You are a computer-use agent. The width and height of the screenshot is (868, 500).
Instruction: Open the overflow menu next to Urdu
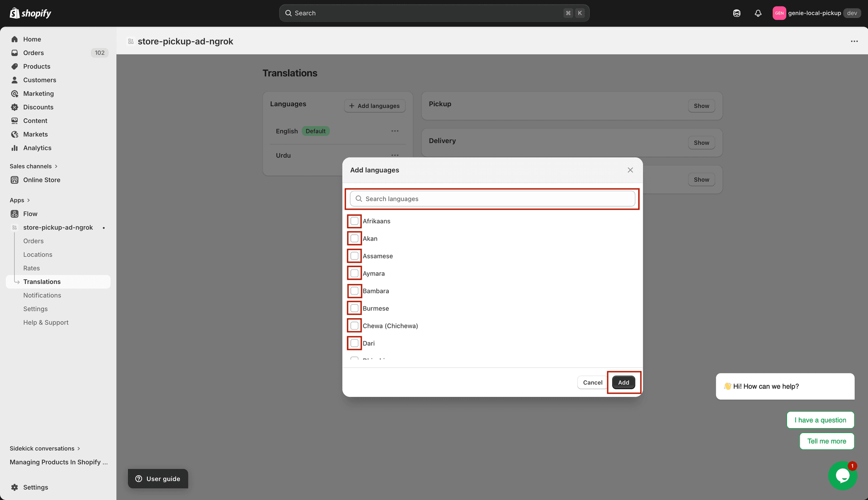[x=395, y=155]
